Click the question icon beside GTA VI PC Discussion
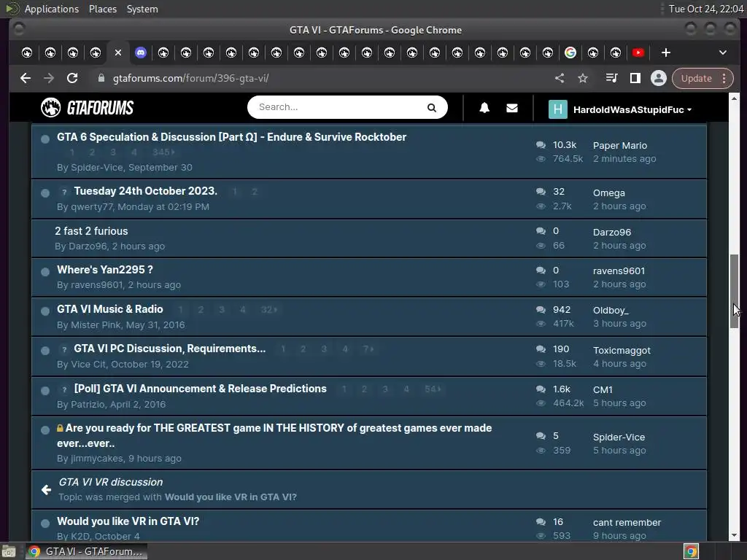The width and height of the screenshot is (747, 560). (x=64, y=349)
